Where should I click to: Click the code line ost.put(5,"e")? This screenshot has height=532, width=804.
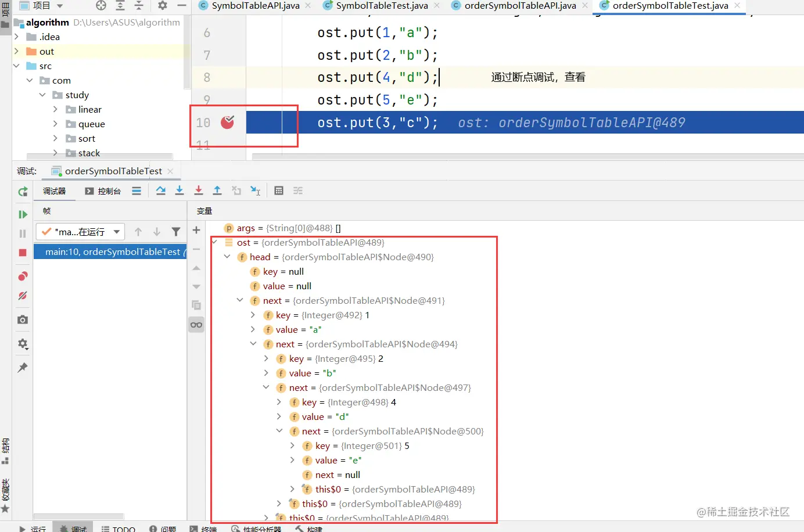click(378, 100)
